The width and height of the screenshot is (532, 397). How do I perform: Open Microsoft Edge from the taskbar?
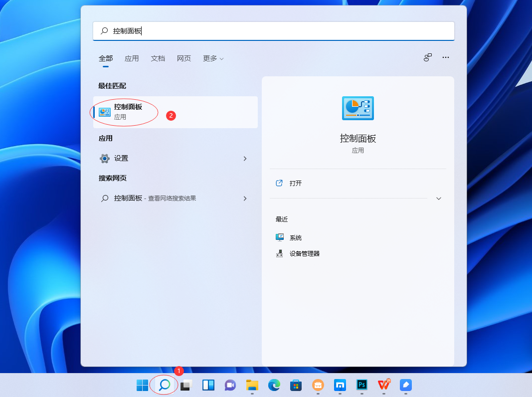click(274, 385)
